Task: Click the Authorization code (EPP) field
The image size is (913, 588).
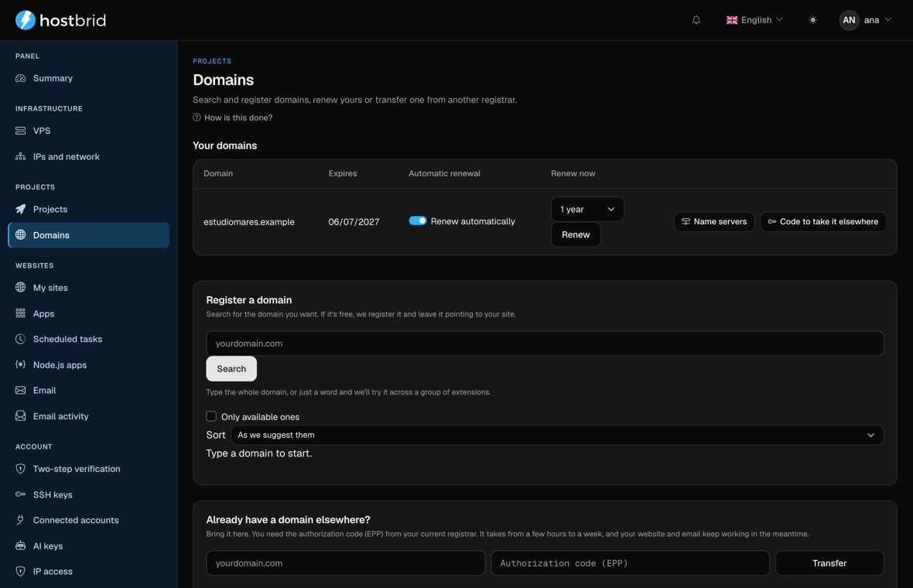Action: [x=630, y=563]
